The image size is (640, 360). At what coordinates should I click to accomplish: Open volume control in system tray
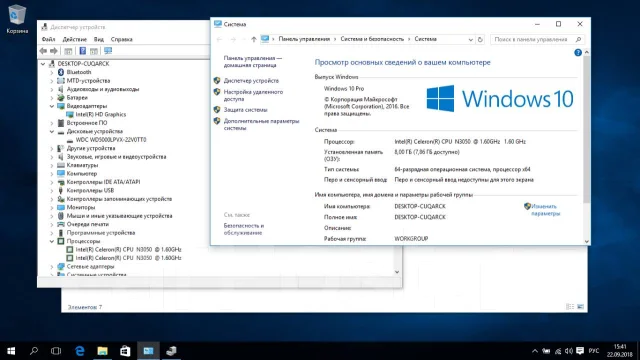tap(569, 351)
